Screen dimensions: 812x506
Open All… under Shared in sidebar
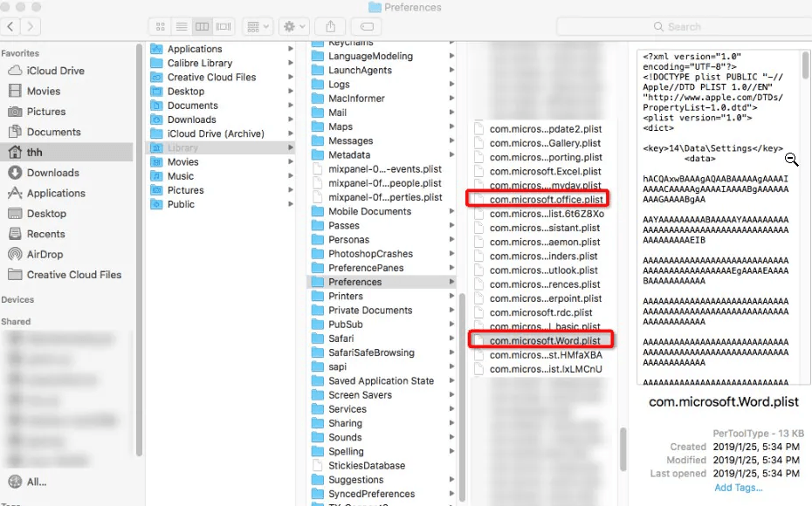37,482
